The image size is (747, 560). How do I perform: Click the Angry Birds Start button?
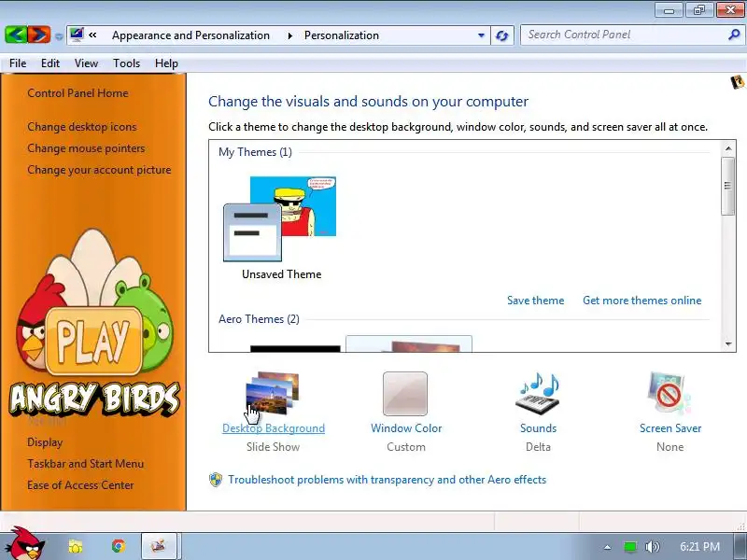click(26, 544)
